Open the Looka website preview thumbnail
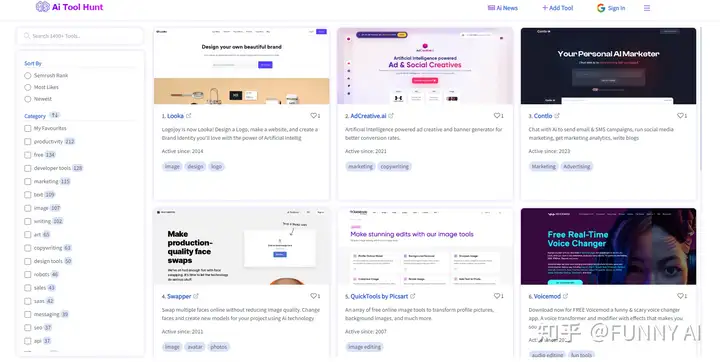 (x=242, y=66)
